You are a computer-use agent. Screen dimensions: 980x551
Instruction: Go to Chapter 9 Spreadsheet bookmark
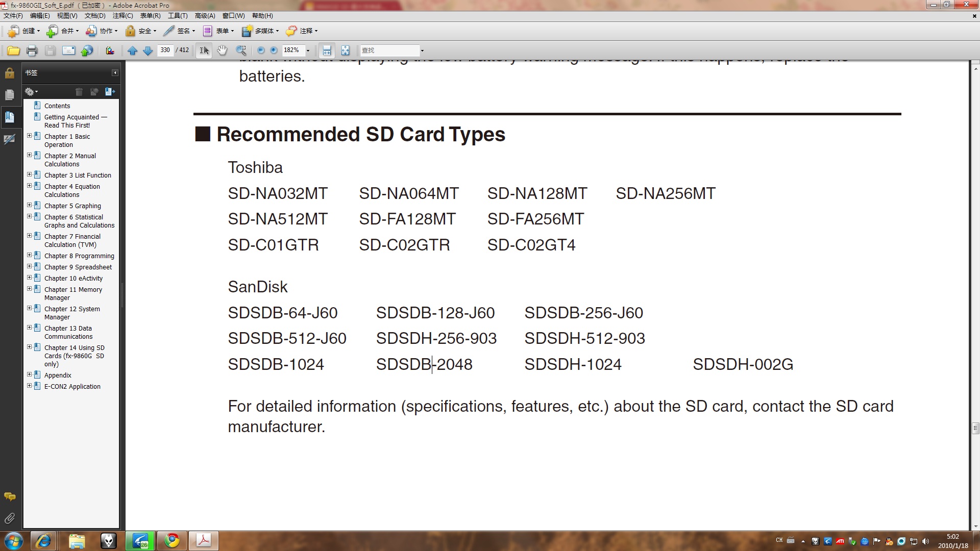pyautogui.click(x=78, y=267)
